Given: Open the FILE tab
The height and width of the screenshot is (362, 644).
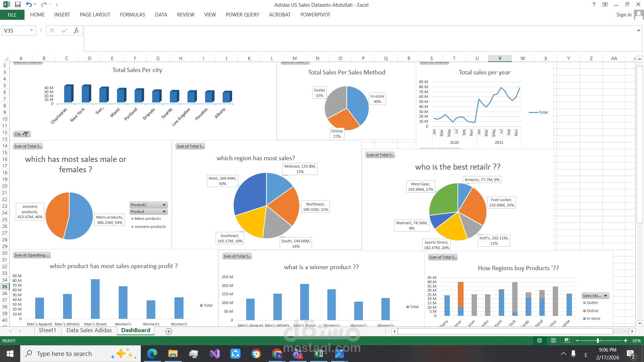Looking at the screenshot, I should click(12, 15).
